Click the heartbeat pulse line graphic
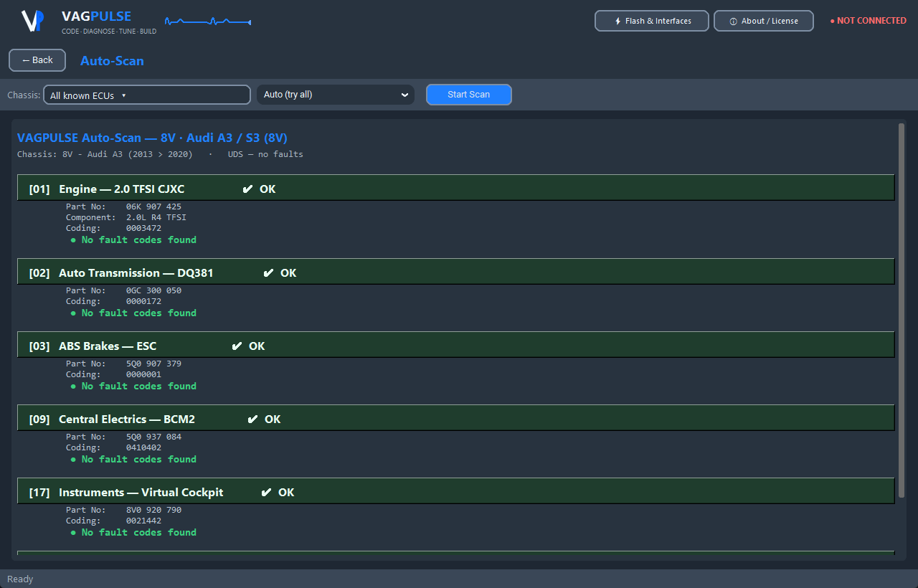 pos(208,22)
